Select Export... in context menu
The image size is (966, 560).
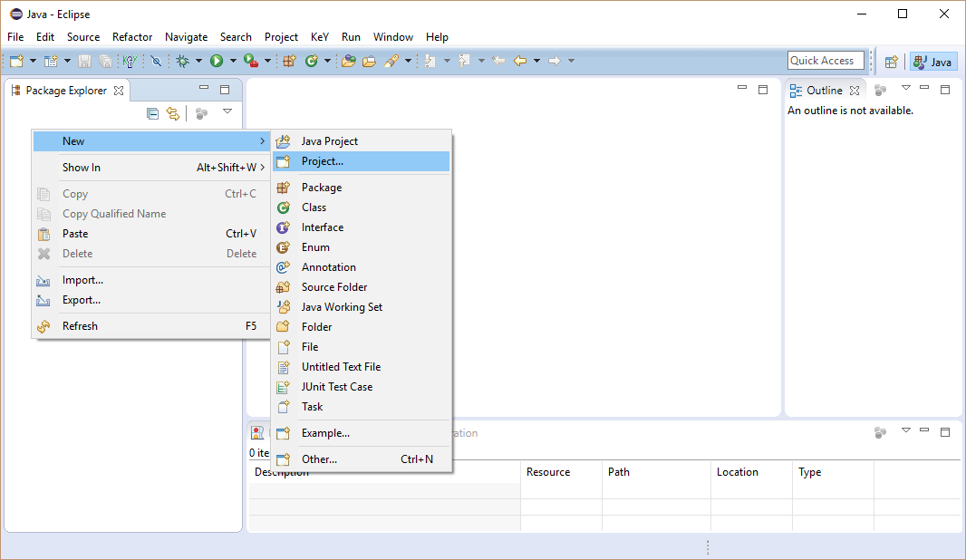pos(151,300)
